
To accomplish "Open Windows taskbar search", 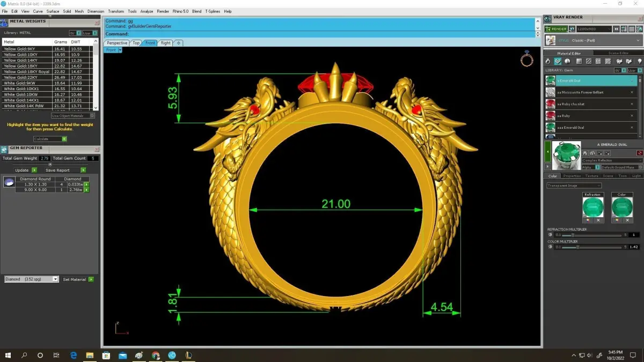I will pyautogui.click(x=24, y=355).
